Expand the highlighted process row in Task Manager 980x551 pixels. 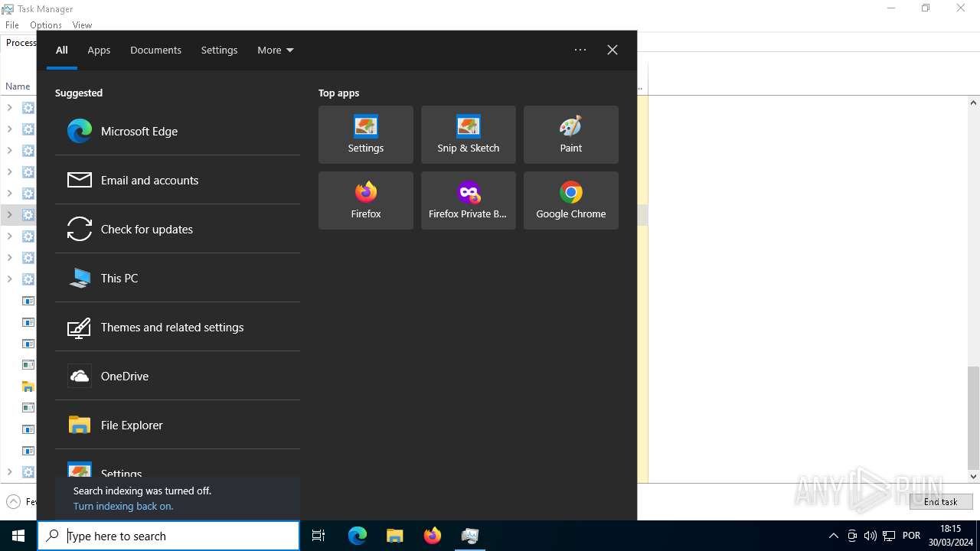(9, 215)
